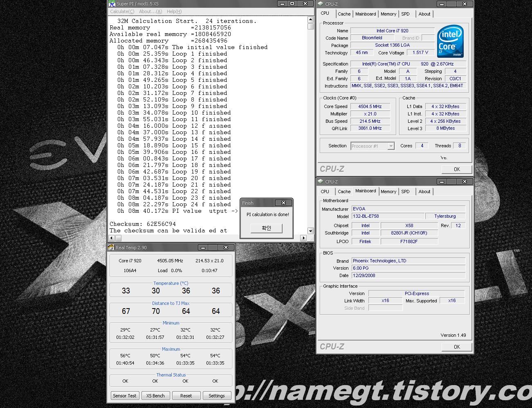Switch to Memory tab in upper CPU-Z
The height and width of the screenshot is (408, 532).
(x=388, y=14)
